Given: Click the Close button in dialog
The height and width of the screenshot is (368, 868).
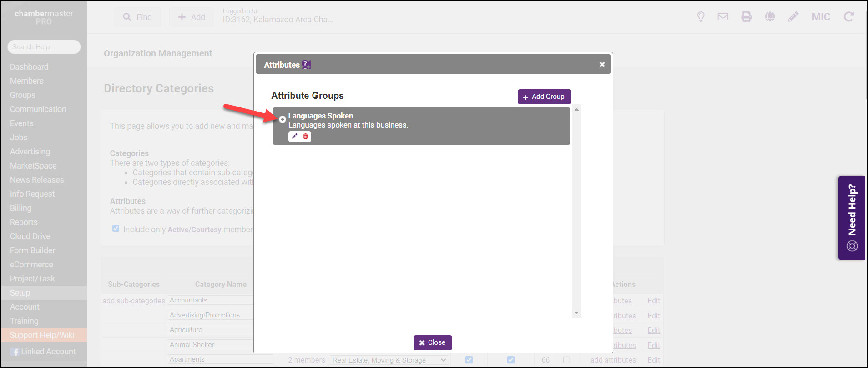Looking at the screenshot, I should coord(432,342).
